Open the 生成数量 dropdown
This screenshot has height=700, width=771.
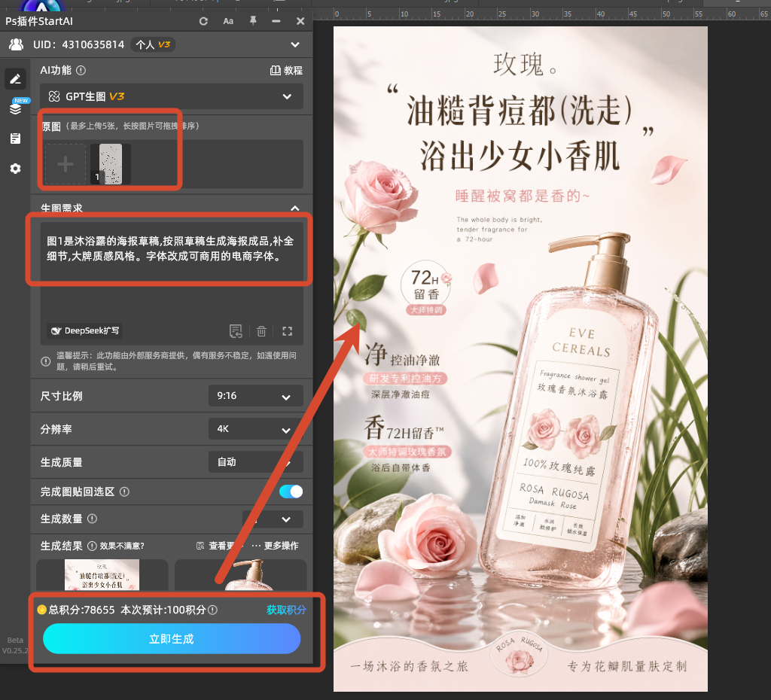click(x=273, y=519)
